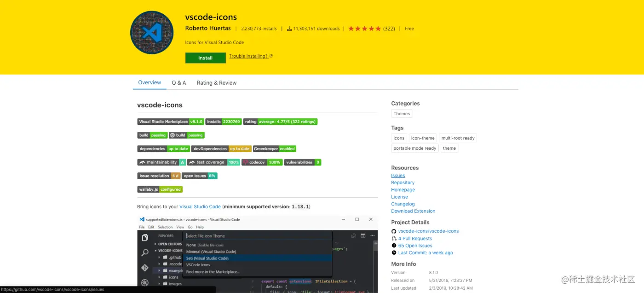
Task: Click the theme tag
Action: [449, 148]
